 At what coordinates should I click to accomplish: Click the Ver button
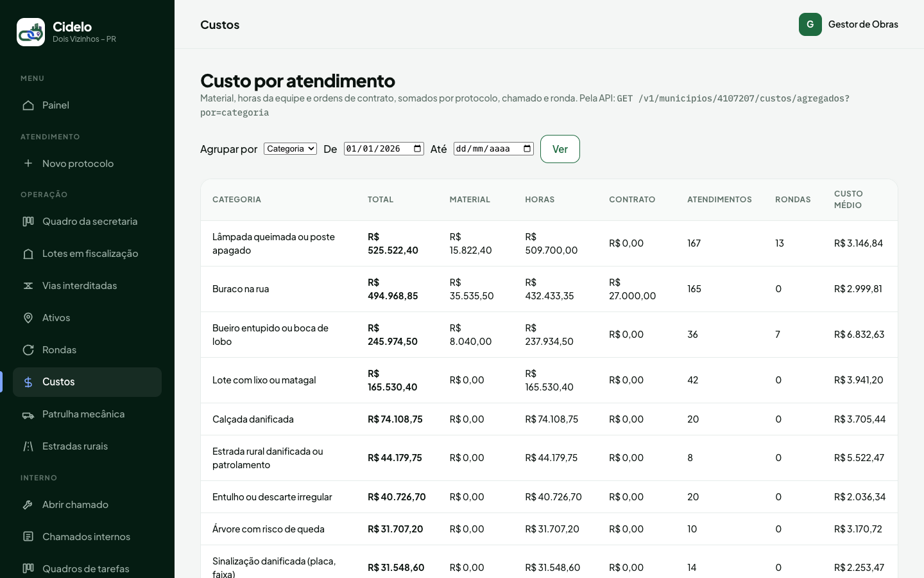point(560,149)
